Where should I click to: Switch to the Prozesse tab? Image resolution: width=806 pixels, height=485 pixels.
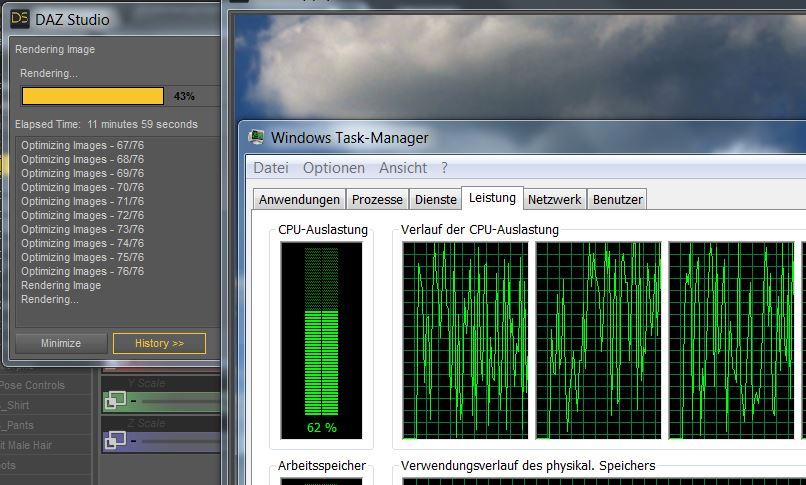pos(377,199)
